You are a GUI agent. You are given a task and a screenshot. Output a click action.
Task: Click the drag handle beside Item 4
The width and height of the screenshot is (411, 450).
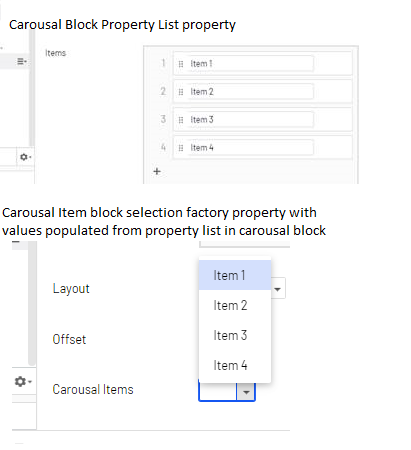pos(181,148)
